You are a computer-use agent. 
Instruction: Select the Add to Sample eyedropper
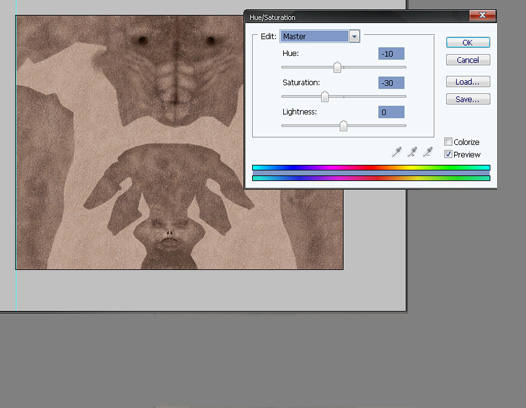click(x=412, y=152)
